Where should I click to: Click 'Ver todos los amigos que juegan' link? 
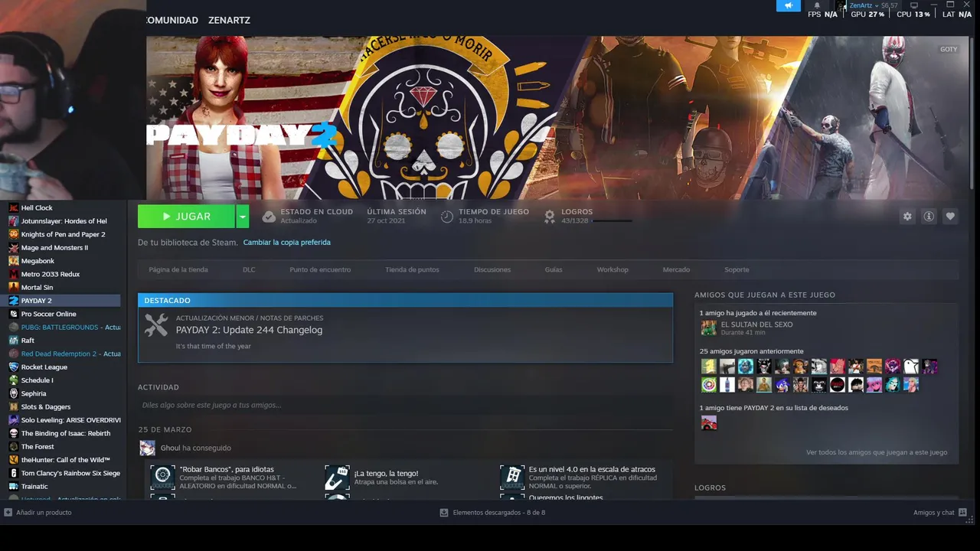877,452
